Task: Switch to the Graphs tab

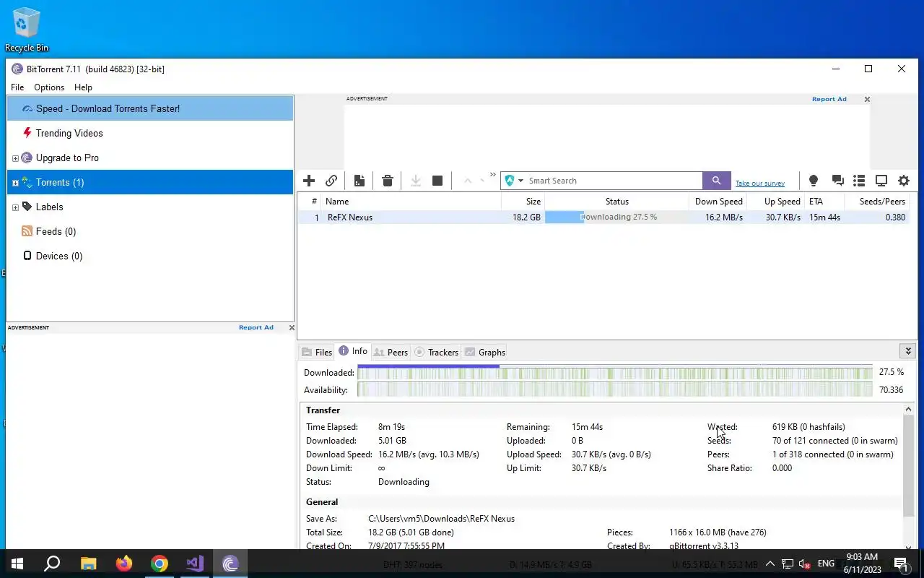Action: [x=485, y=352]
